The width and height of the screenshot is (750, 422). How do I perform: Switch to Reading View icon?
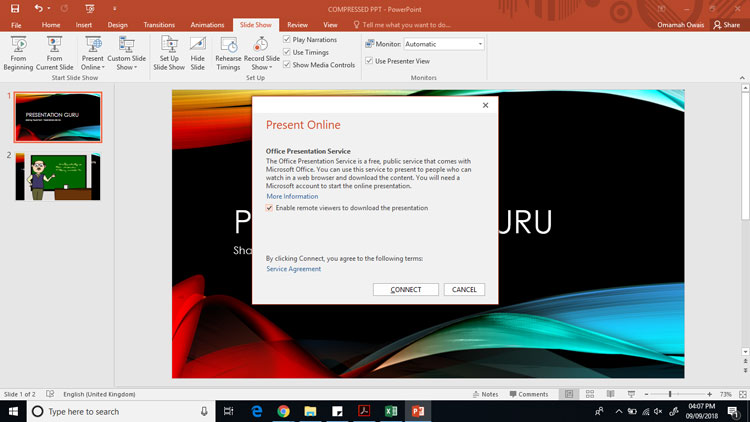pyautogui.click(x=610, y=394)
